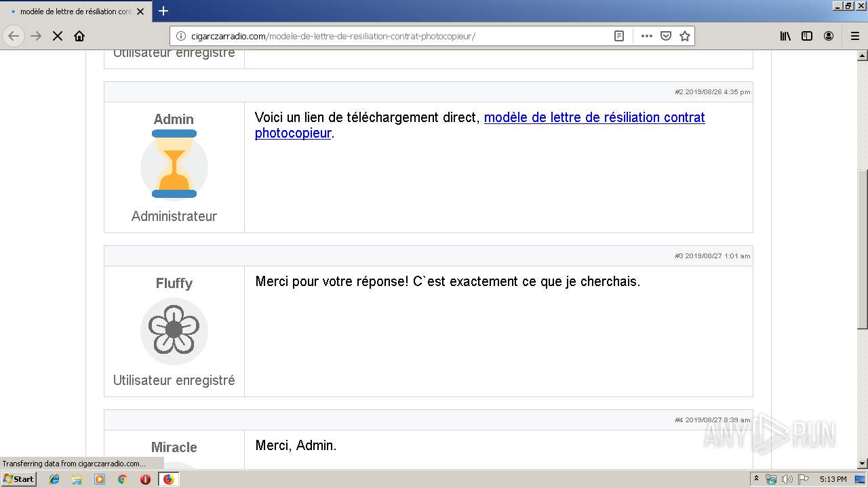The image size is (868, 488).
Task: Minimize the Firefox window
Action: pos(838,6)
